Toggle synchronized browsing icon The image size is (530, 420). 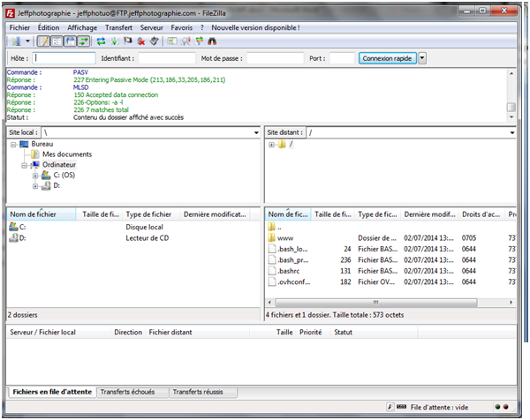[x=200, y=41]
